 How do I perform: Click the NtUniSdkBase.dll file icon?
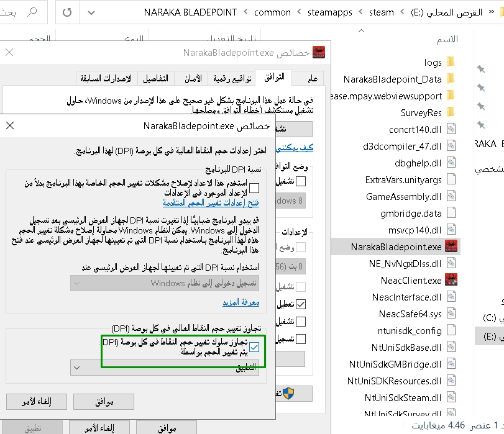[x=451, y=347]
